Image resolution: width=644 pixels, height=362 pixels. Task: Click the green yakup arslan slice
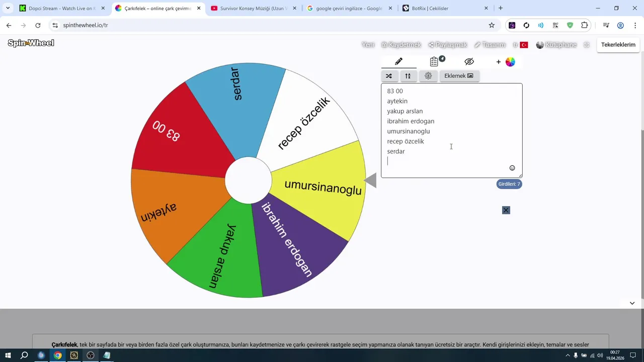[x=221, y=256]
